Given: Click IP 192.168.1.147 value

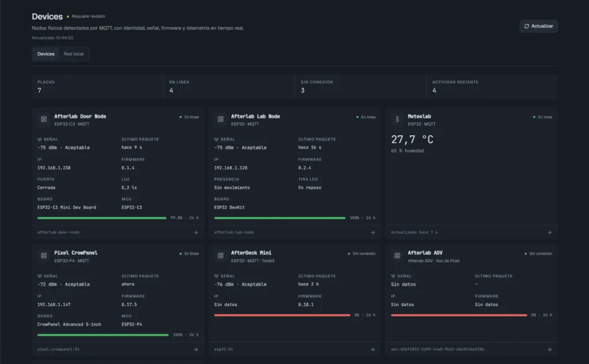Looking at the screenshot, I should pos(53,305).
